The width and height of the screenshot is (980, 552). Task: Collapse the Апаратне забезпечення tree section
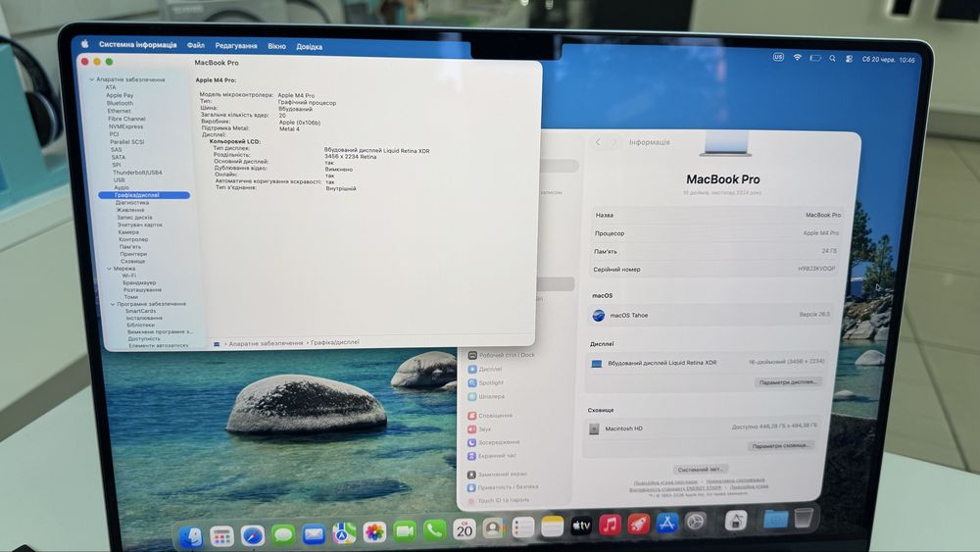click(x=91, y=79)
